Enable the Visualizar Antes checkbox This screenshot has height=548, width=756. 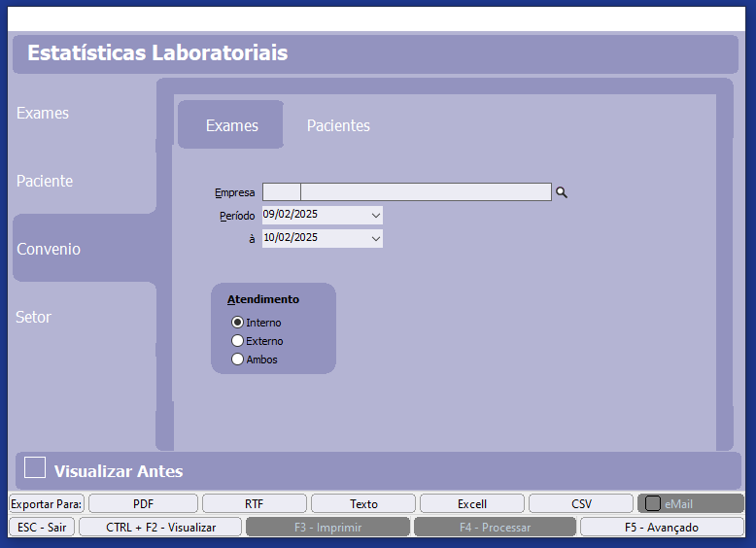point(35,468)
